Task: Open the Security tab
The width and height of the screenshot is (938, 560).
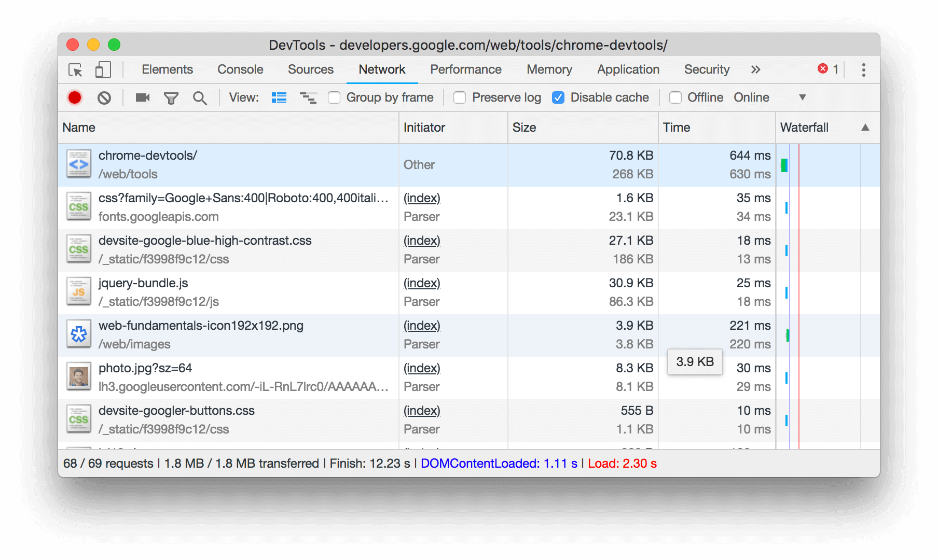Action: point(707,69)
